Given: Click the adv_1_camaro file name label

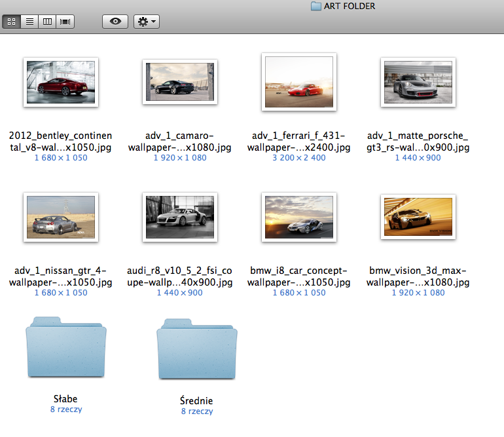Looking at the screenshot, I should (180, 142).
